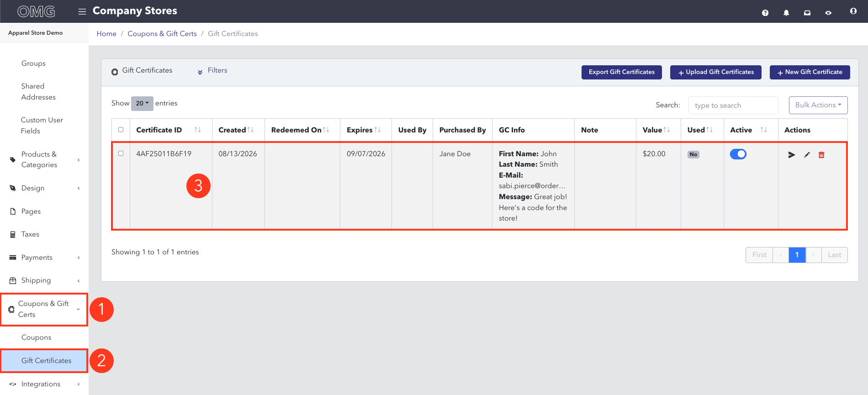Open Coupons in the sidebar
Screen dimensions: 868x395
(x=36, y=337)
